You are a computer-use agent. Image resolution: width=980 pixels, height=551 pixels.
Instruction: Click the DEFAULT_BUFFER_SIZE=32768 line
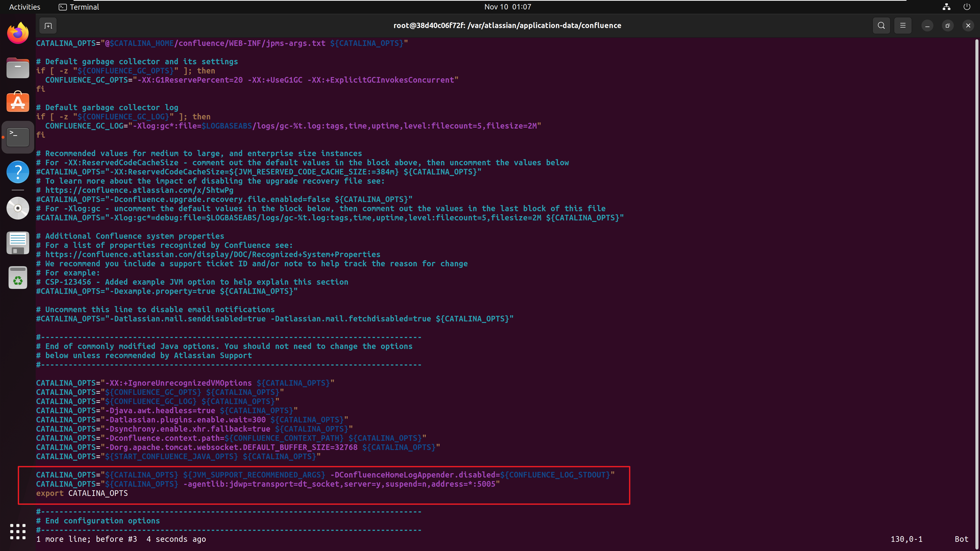238,447
